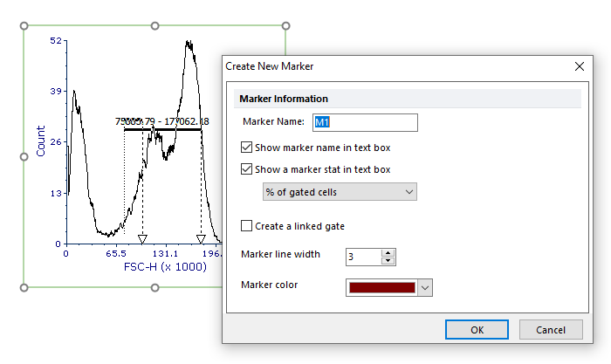This screenshot has width=611, height=364.
Task: Uncheck Show a marker stat in text box
Action: coord(246,169)
